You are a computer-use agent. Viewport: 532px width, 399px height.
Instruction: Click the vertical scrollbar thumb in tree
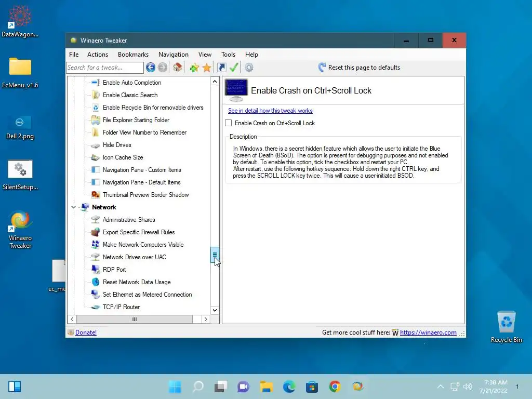215,255
